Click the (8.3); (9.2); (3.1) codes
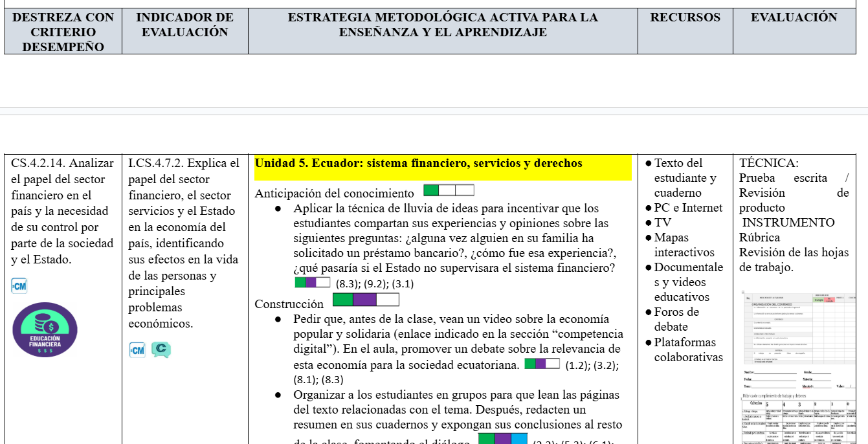 pyautogui.click(x=375, y=283)
